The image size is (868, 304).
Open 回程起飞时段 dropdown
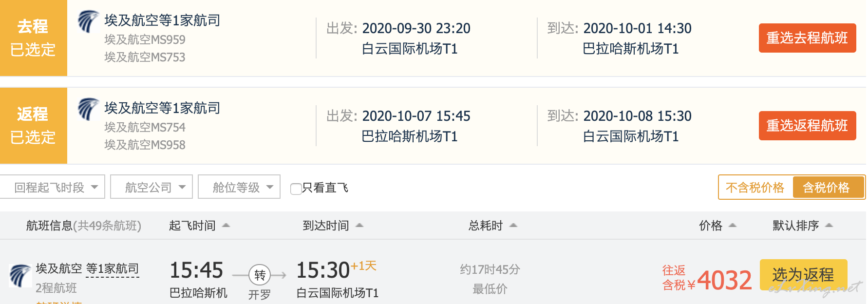point(52,187)
